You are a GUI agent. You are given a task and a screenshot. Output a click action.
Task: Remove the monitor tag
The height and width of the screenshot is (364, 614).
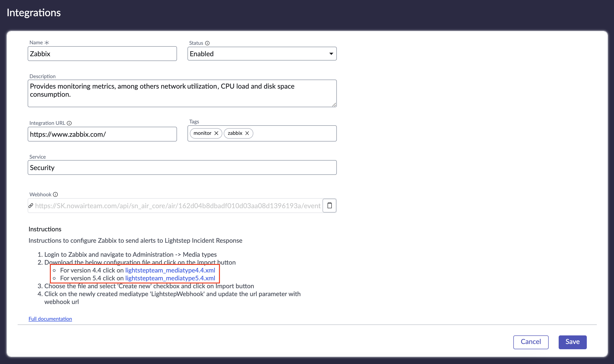coord(216,133)
